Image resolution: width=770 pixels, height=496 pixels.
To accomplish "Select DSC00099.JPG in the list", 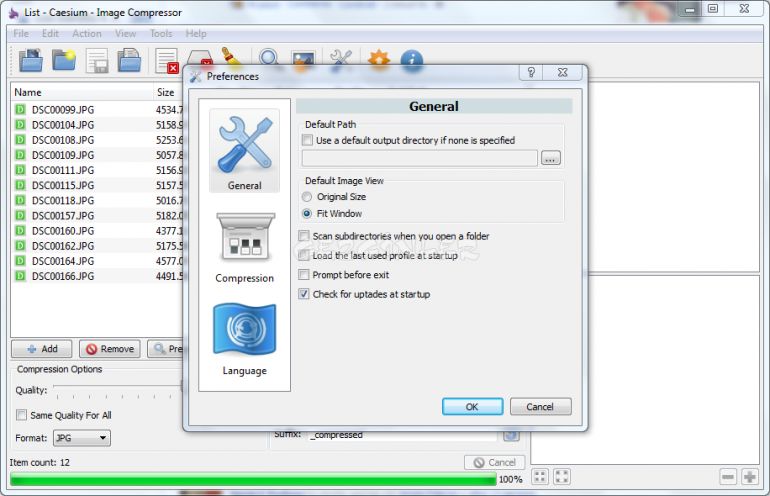I will (x=97, y=110).
